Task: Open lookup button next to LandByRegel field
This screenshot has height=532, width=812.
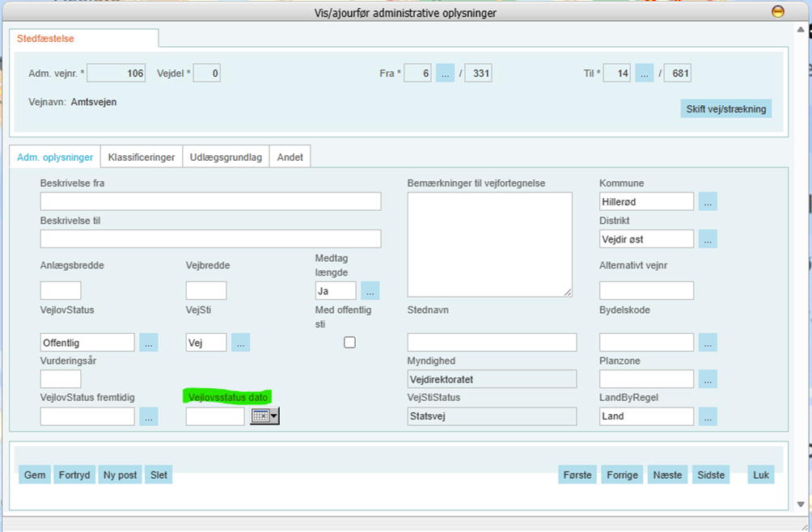Action: (x=708, y=416)
